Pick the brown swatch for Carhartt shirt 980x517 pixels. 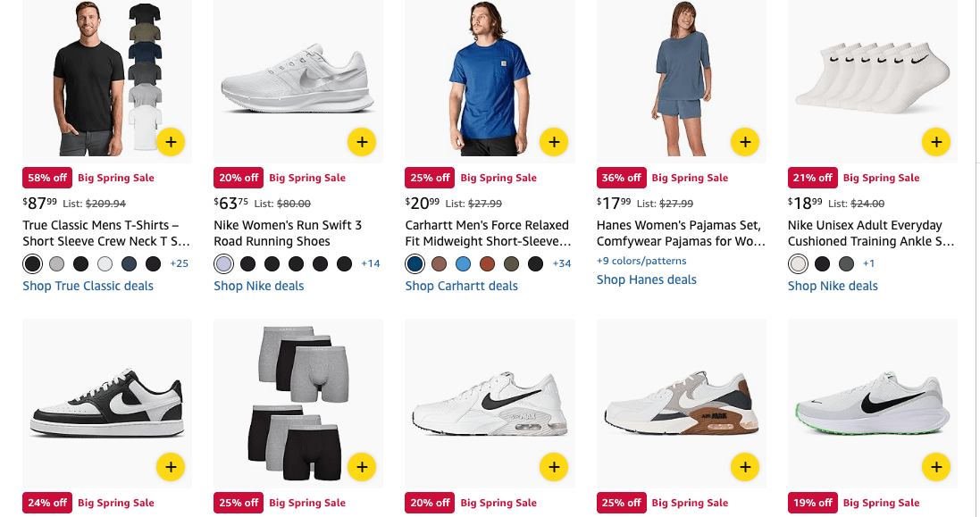click(439, 263)
